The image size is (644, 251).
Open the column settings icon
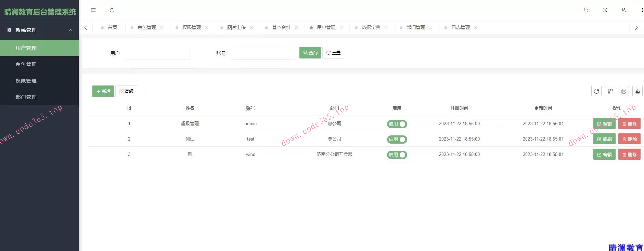(x=610, y=91)
